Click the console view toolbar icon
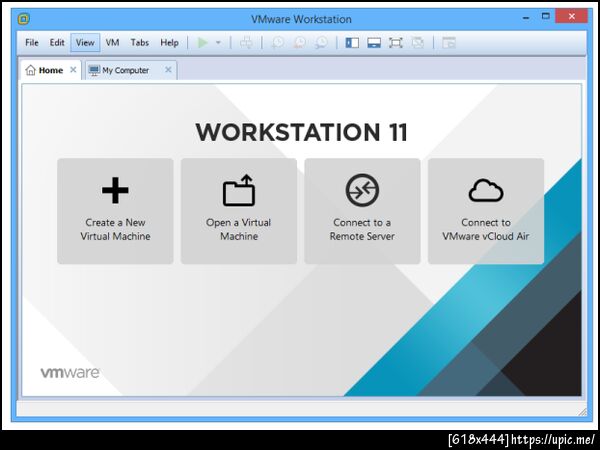 tap(449, 42)
